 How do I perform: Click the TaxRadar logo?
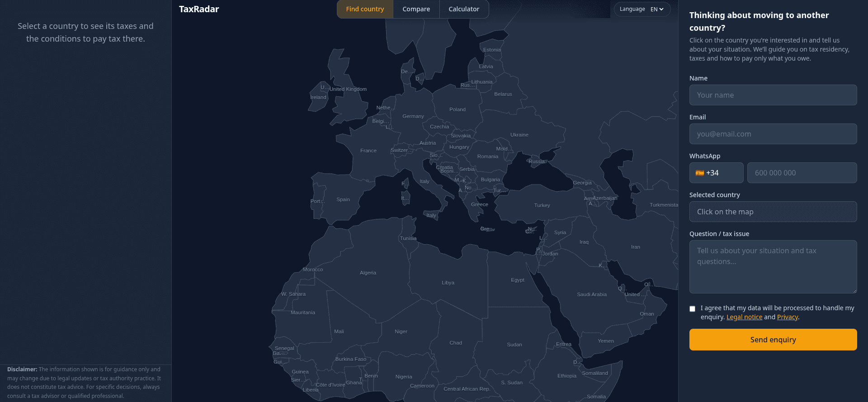tap(199, 9)
